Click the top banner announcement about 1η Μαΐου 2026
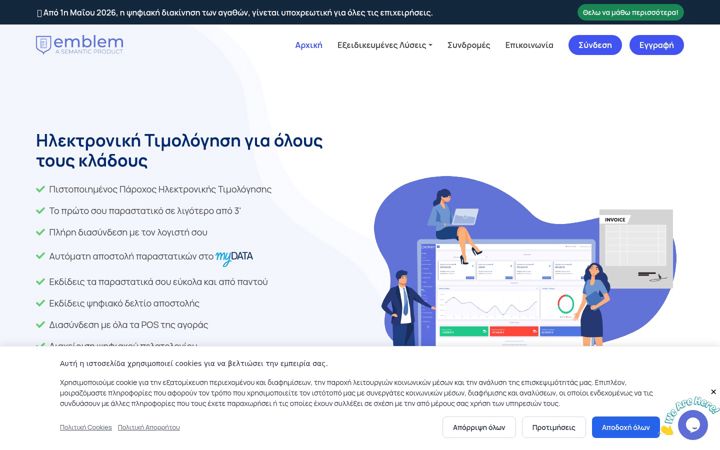Viewport: 720px width, 450px height. point(235,12)
